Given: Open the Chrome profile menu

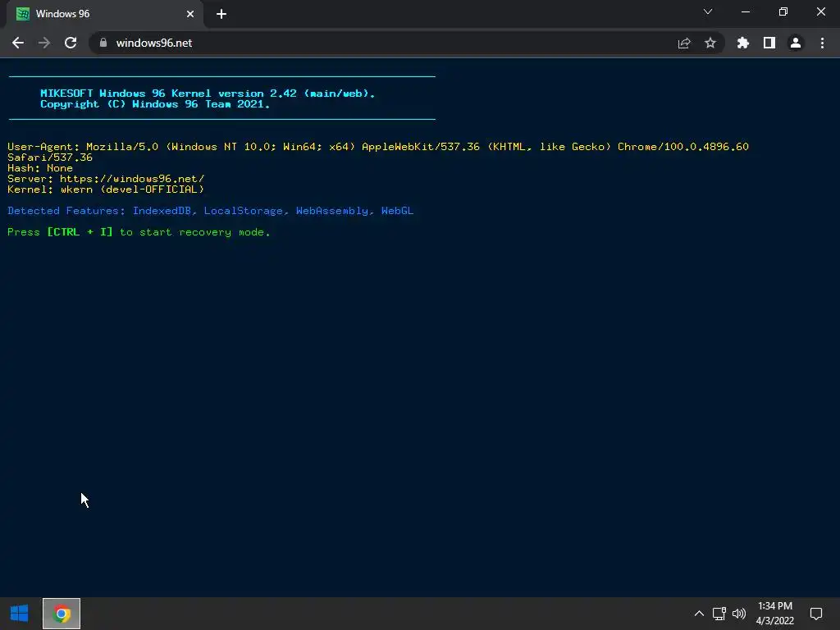Looking at the screenshot, I should point(796,43).
